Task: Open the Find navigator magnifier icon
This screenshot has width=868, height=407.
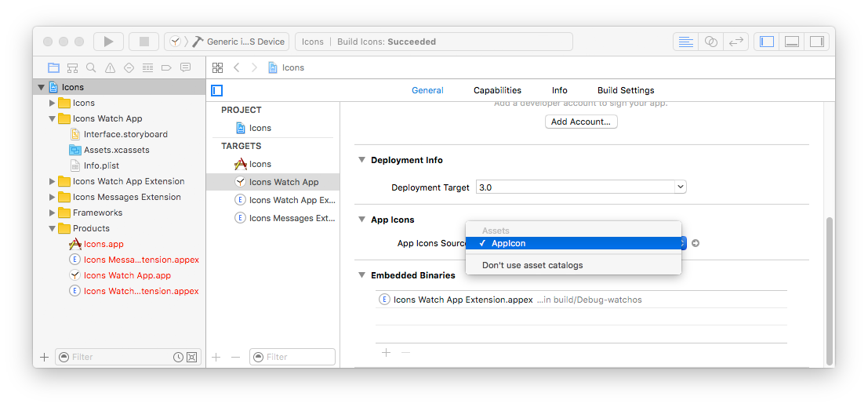Action: coord(91,67)
